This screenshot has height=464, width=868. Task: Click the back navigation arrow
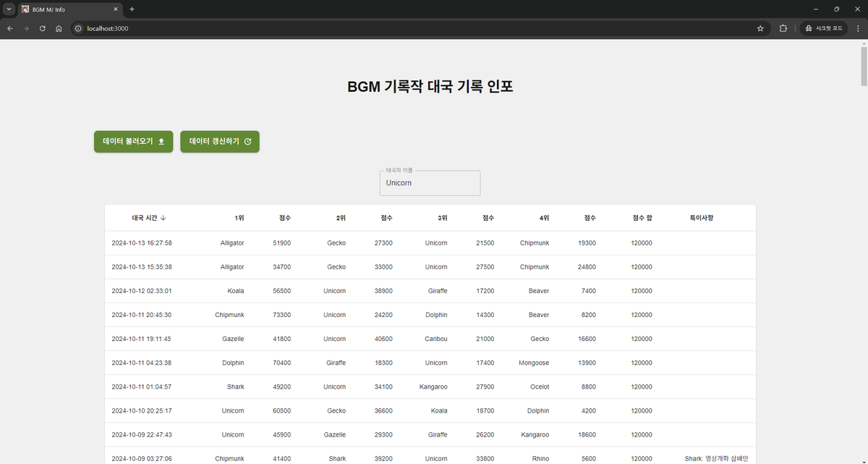(9, 28)
